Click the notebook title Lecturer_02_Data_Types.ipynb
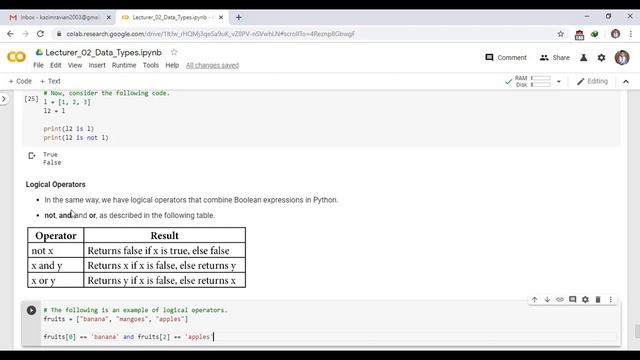This screenshot has width=640, height=360. (103, 52)
